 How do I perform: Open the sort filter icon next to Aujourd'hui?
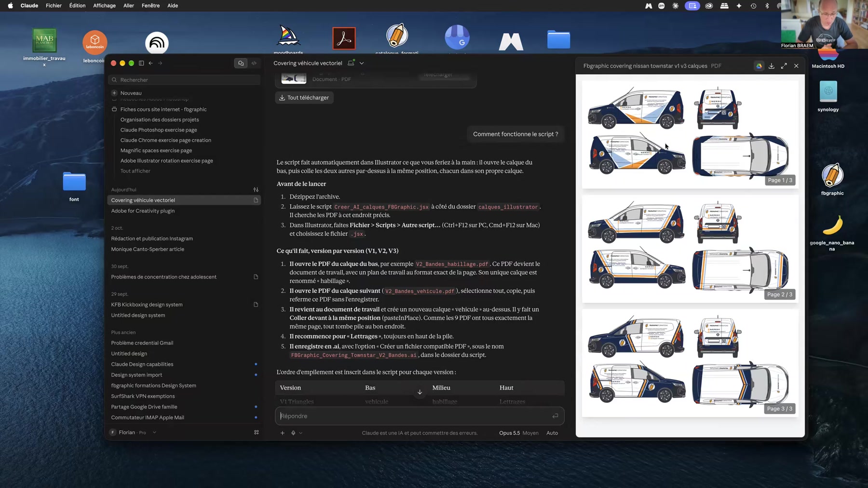256,190
